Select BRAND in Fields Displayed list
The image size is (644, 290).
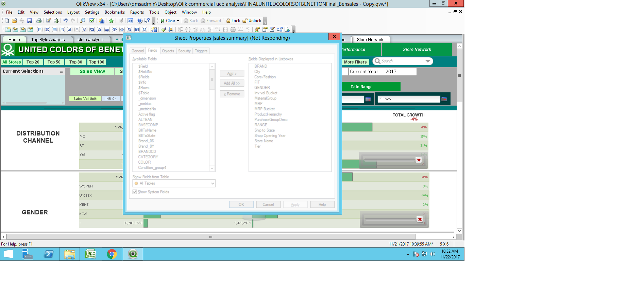(261, 66)
